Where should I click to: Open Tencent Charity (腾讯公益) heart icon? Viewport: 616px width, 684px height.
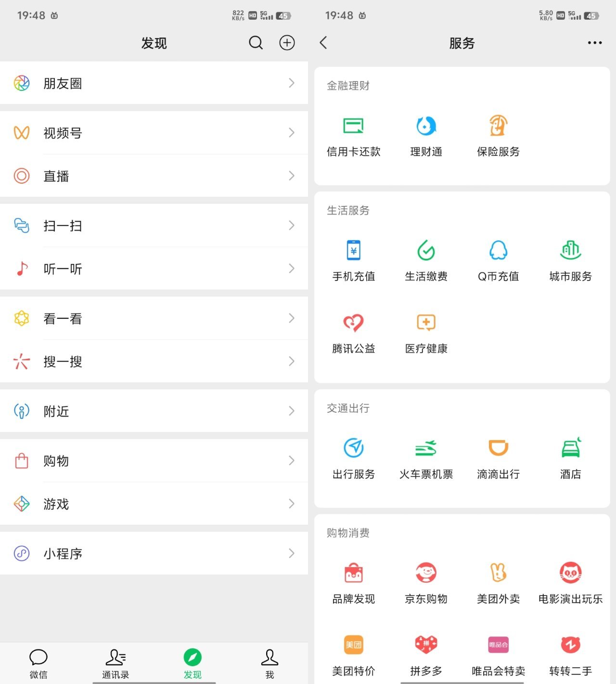(354, 322)
